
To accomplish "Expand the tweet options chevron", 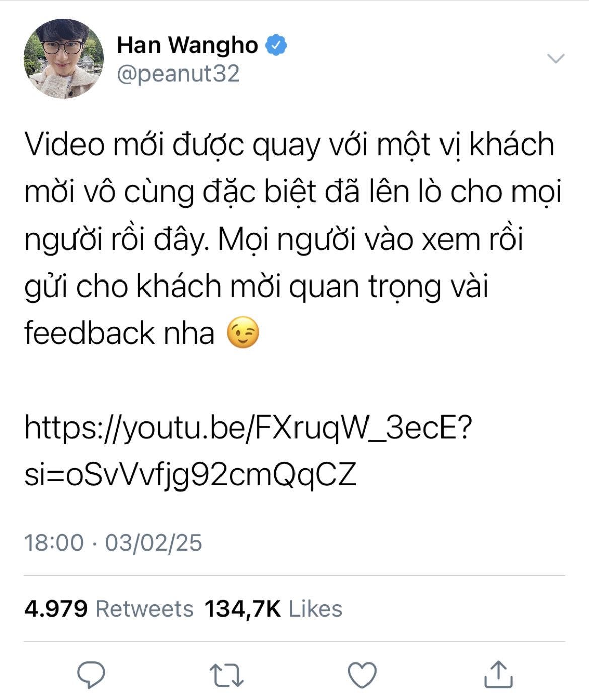I will tap(556, 58).
